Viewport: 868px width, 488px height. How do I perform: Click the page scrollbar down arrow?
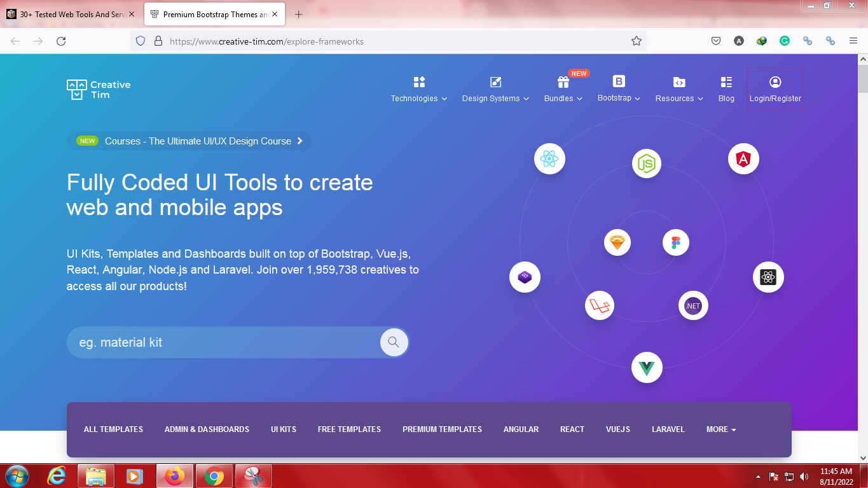[863, 457]
